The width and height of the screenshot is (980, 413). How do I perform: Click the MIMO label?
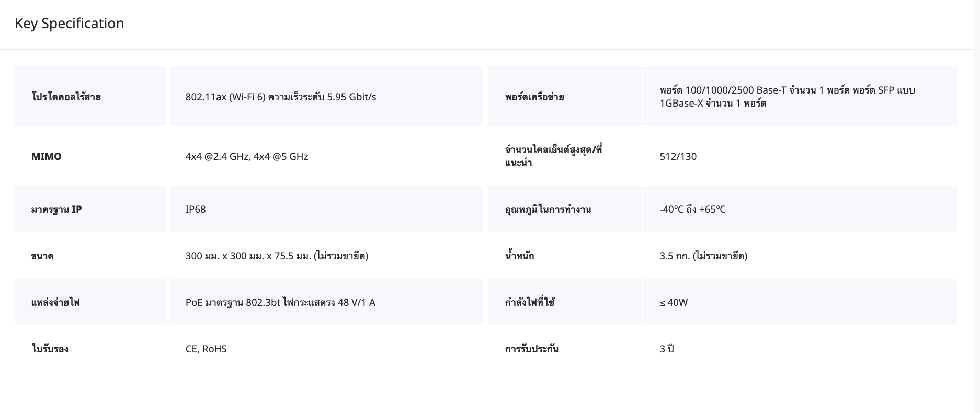tap(47, 156)
